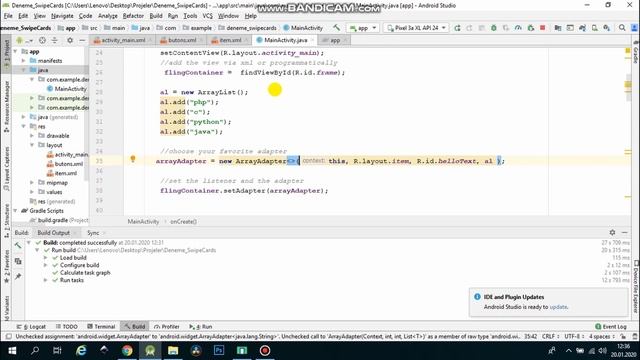Viewport: 640px width, 360px height.
Task: Open Terminal tool window
Action: pyautogui.click(x=101, y=327)
